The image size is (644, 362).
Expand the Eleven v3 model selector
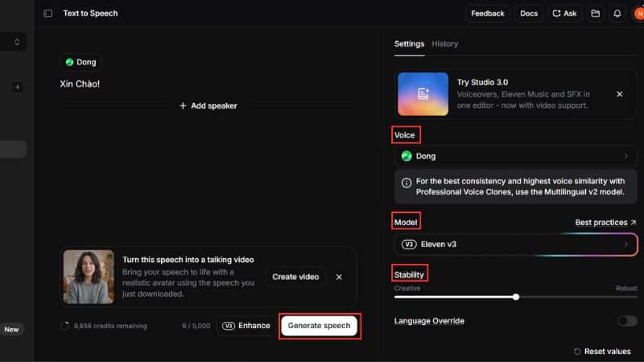coord(515,245)
